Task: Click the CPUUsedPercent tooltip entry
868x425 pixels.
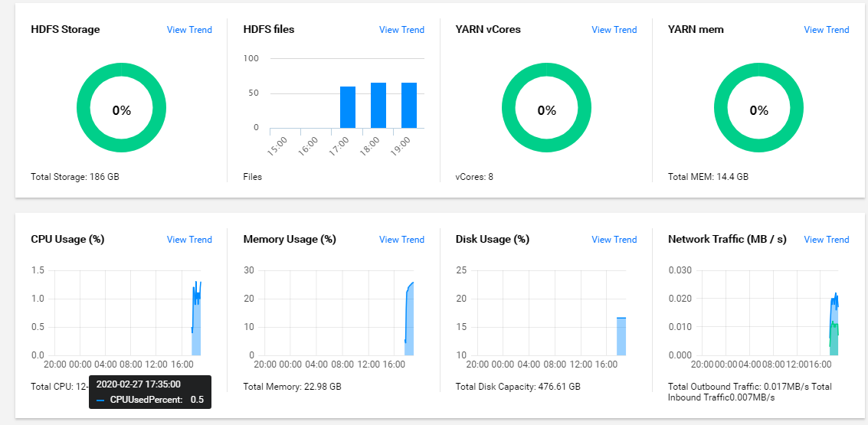Action: [x=149, y=399]
